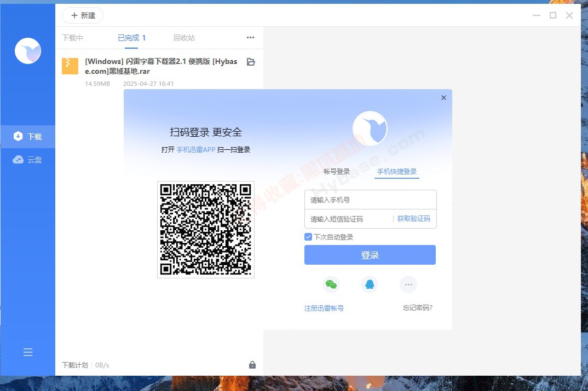
Task: Switch to the 已完成 tab
Action: point(131,38)
